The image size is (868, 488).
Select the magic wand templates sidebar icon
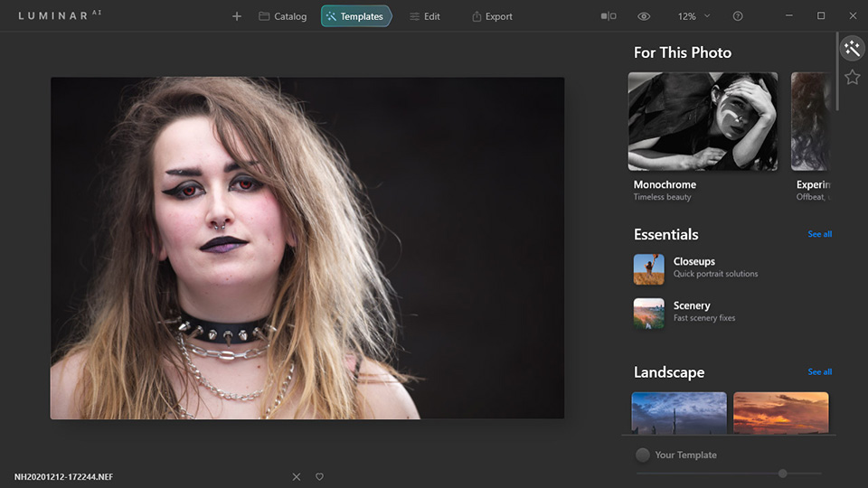[x=852, y=49]
